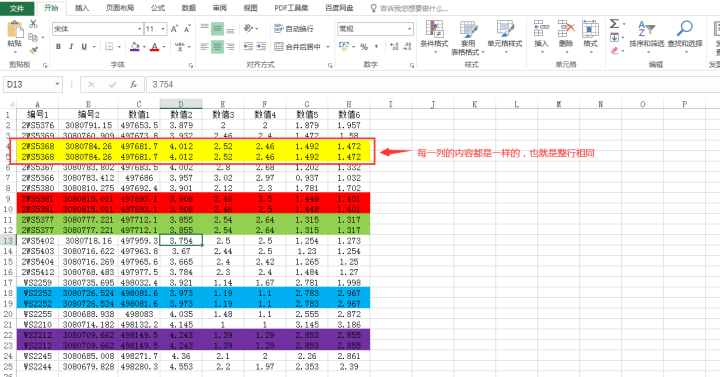Click the Fill down icon
This screenshot has width=720, height=377.
(614, 38)
